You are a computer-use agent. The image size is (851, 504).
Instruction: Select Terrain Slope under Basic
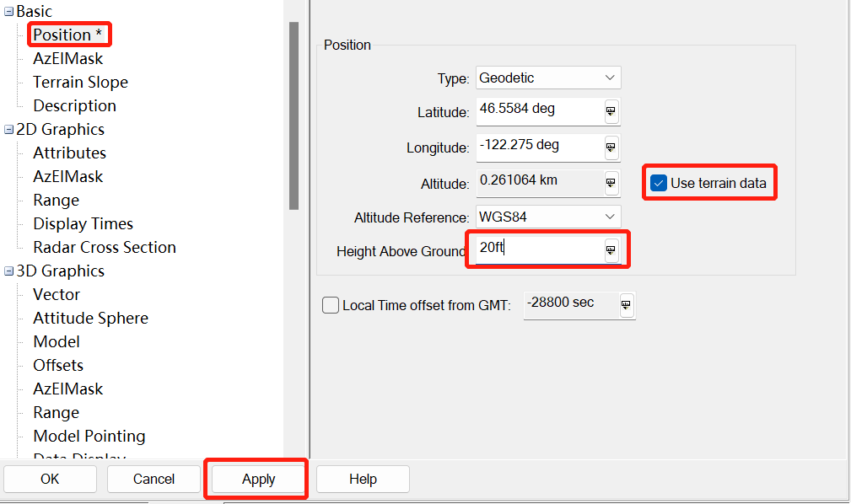[80, 82]
